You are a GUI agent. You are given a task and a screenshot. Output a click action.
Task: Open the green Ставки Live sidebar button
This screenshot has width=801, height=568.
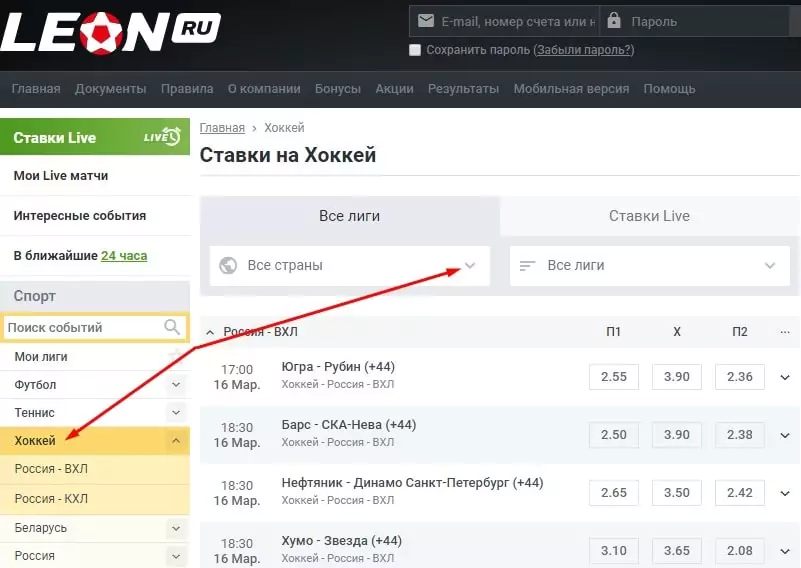[95, 137]
